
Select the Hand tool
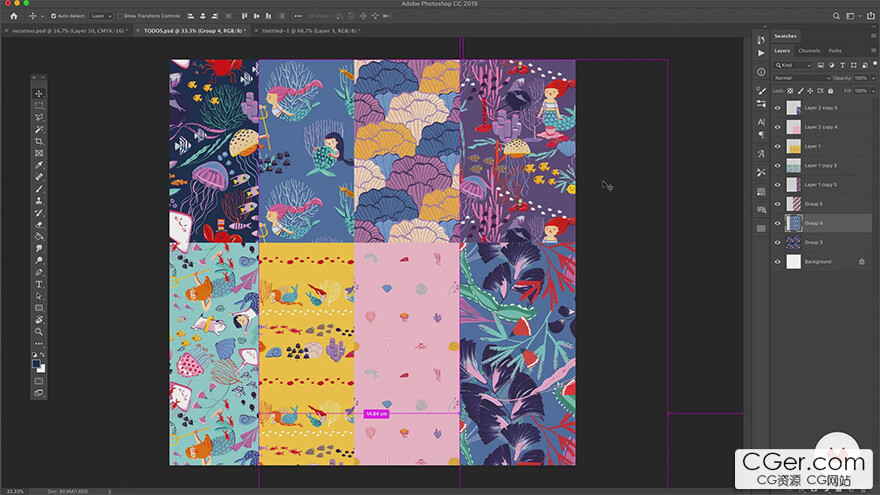(x=39, y=320)
